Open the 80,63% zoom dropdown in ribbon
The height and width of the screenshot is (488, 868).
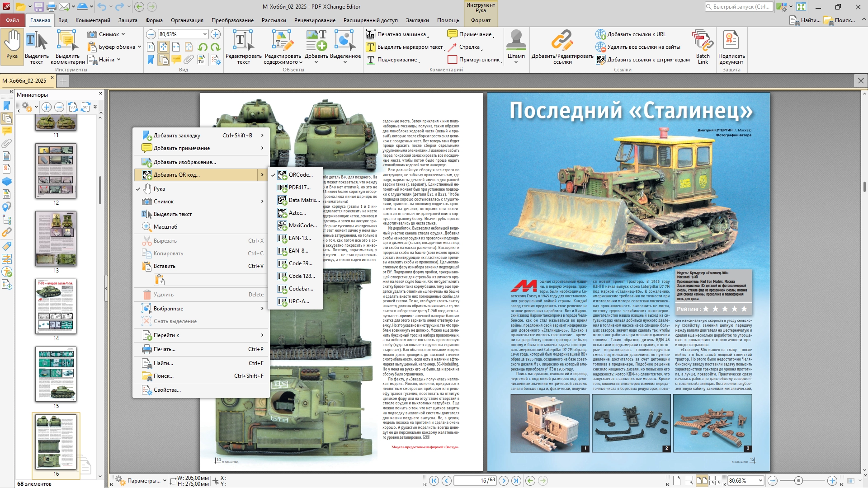coord(205,34)
